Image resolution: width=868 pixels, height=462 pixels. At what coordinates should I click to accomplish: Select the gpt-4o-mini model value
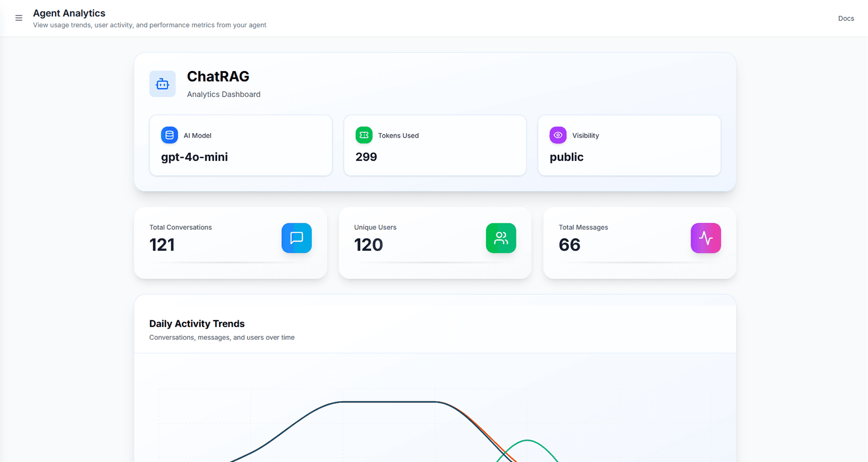[194, 157]
